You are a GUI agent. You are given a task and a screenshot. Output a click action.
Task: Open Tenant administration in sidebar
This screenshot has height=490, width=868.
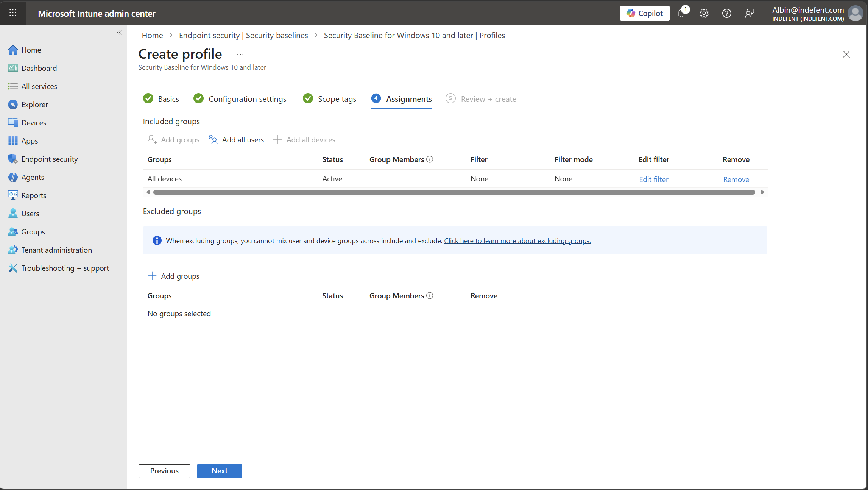point(56,250)
